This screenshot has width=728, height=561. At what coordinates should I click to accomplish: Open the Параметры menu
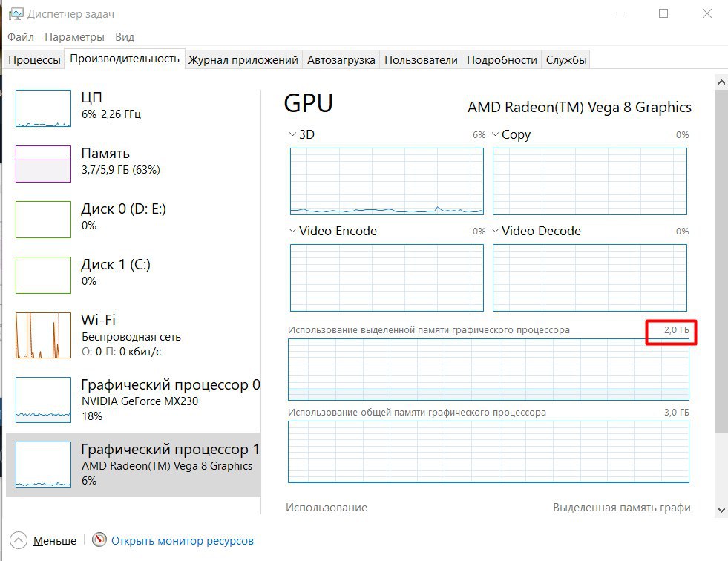[74, 36]
